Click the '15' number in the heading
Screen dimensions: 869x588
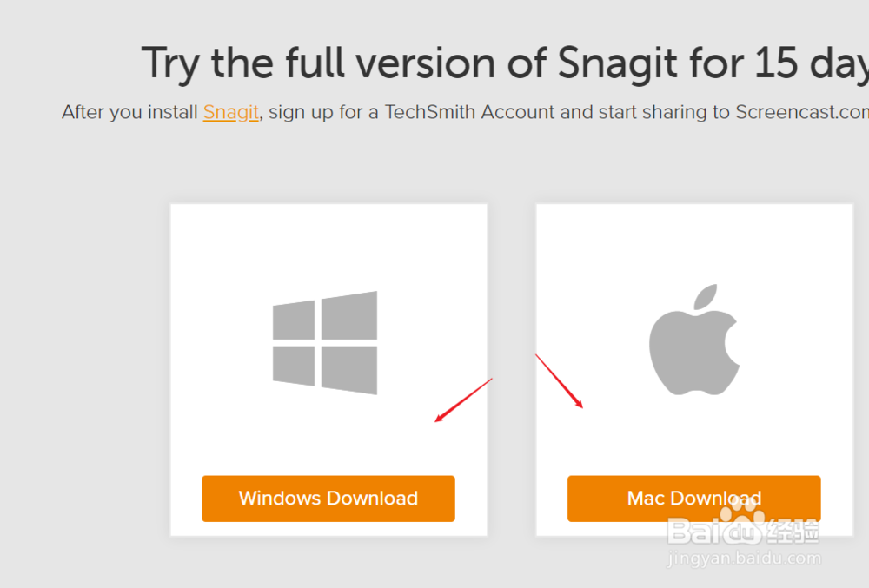776,63
